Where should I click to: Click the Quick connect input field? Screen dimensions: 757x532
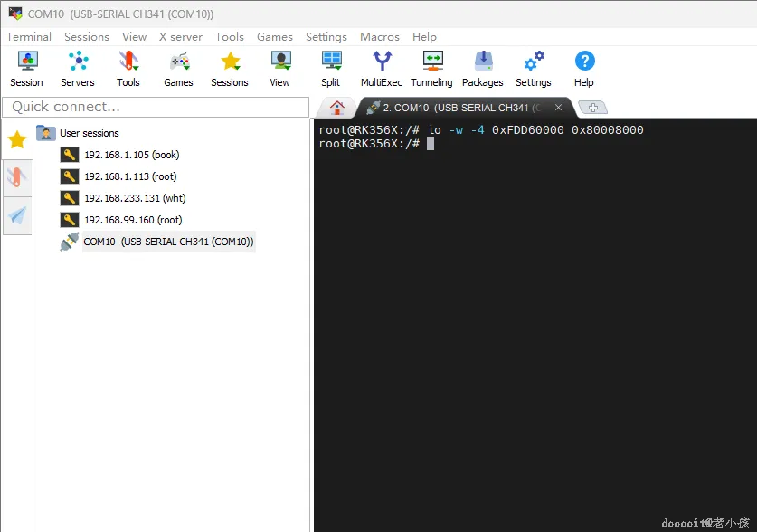[156, 107]
